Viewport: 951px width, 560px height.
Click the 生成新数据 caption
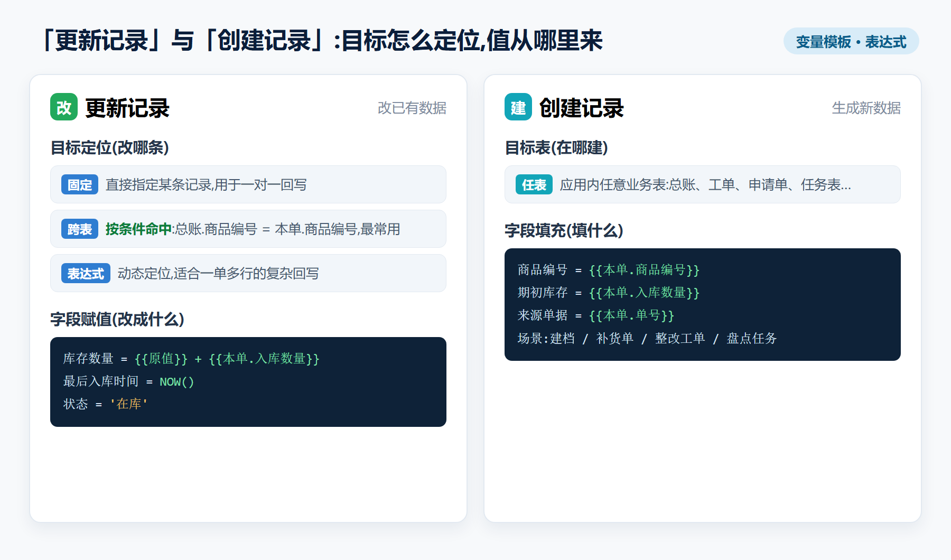(866, 108)
